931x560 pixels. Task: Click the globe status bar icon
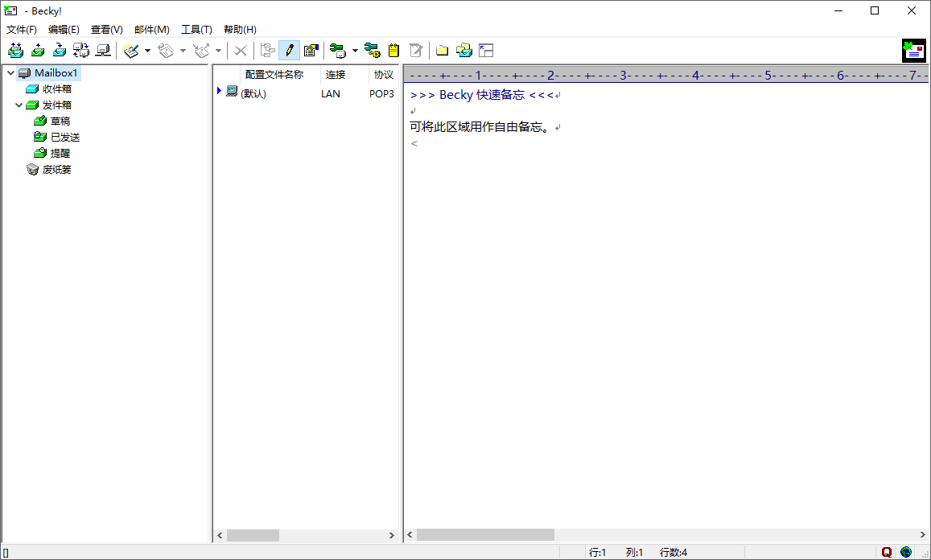[x=906, y=552]
